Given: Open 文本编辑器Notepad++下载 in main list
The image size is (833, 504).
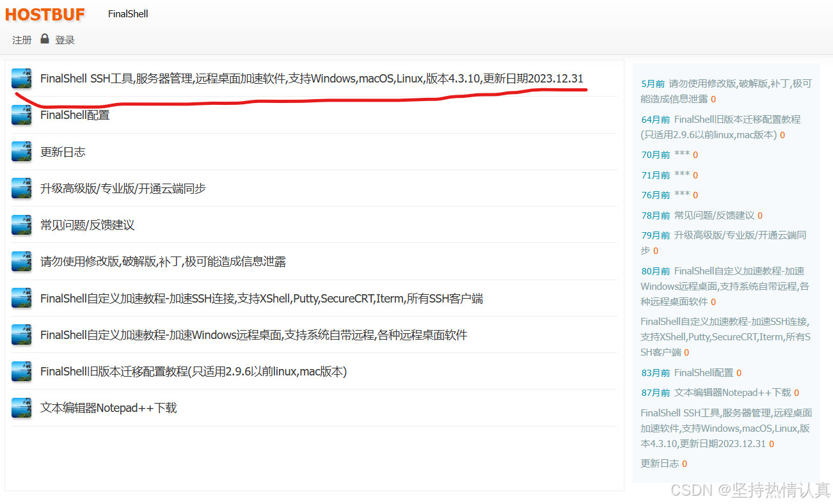Looking at the screenshot, I should pos(108,408).
